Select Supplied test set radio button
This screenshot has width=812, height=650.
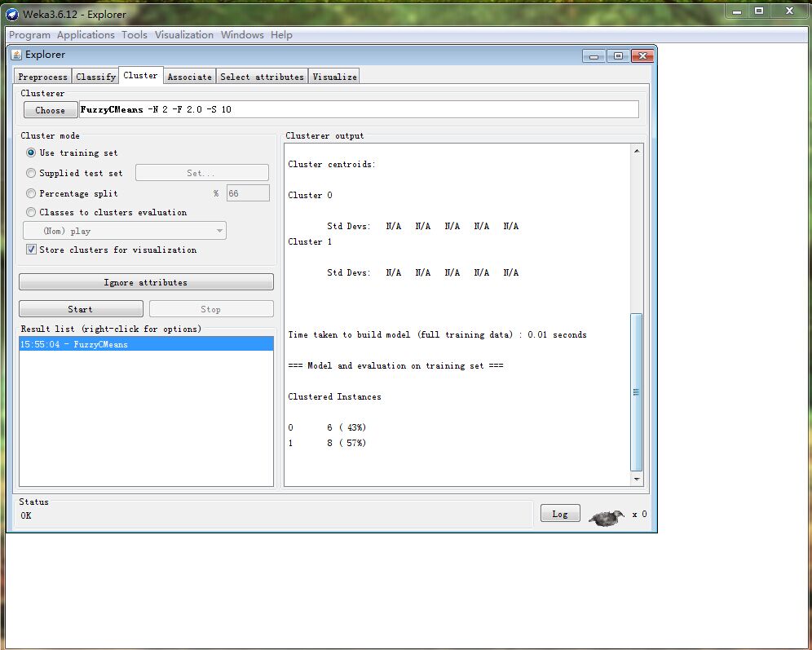[x=31, y=173]
